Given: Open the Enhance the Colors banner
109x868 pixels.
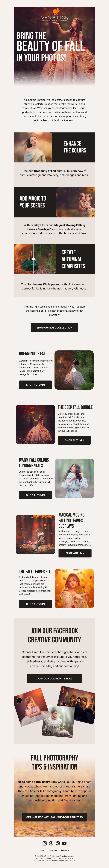Looking at the screenshot, I should coord(55,147).
